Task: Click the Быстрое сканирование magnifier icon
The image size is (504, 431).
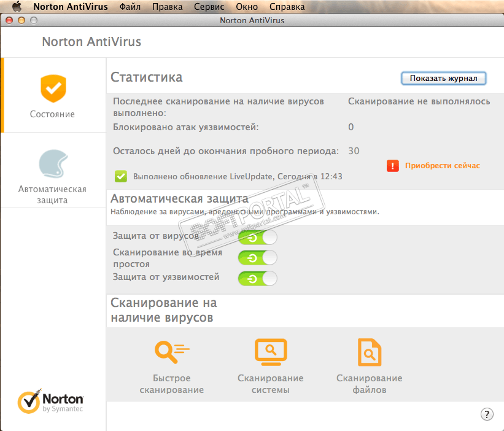Action: (x=172, y=352)
